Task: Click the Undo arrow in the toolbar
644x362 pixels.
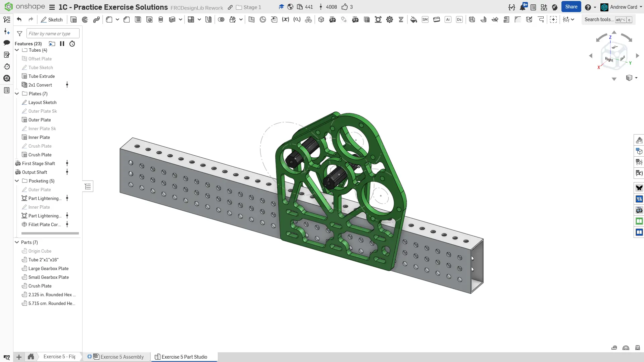Action: point(19,19)
